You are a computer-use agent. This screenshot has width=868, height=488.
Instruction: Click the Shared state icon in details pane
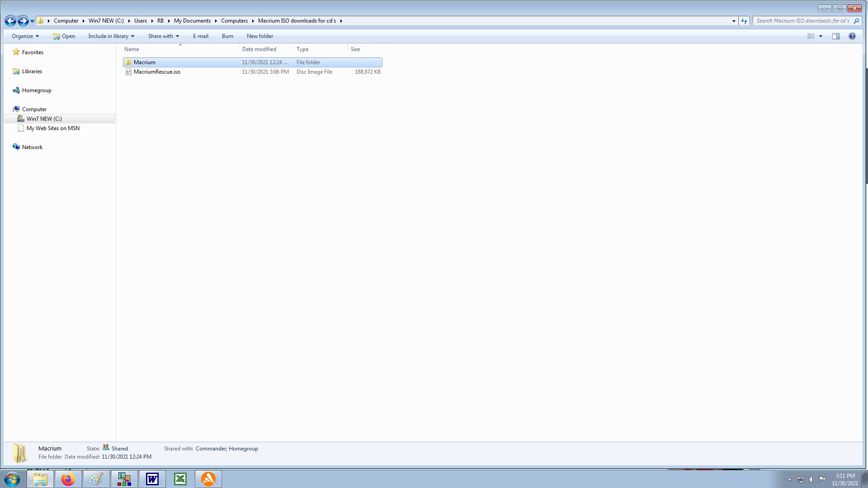coord(106,448)
